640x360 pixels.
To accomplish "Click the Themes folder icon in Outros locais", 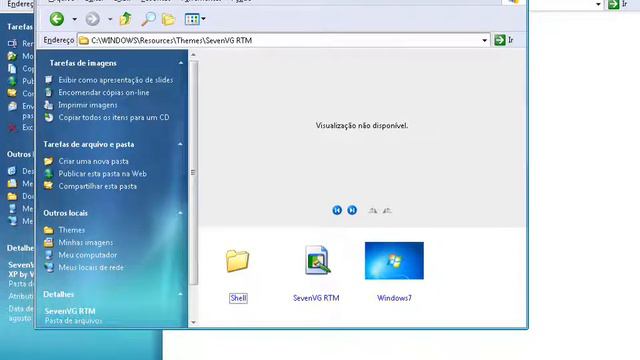I will (49, 230).
